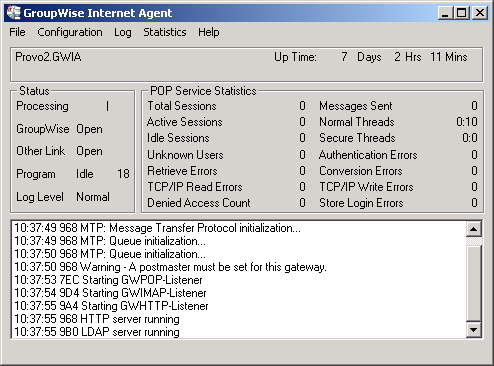Click the Normal Threads value 0:10

click(x=467, y=122)
